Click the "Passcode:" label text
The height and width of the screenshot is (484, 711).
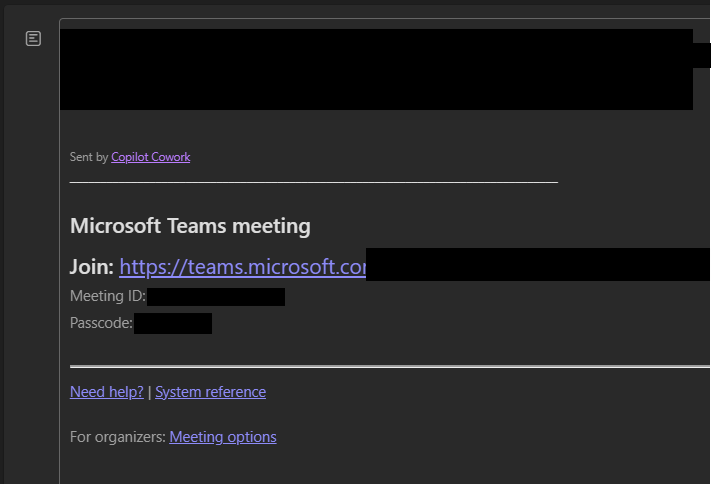point(101,323)
